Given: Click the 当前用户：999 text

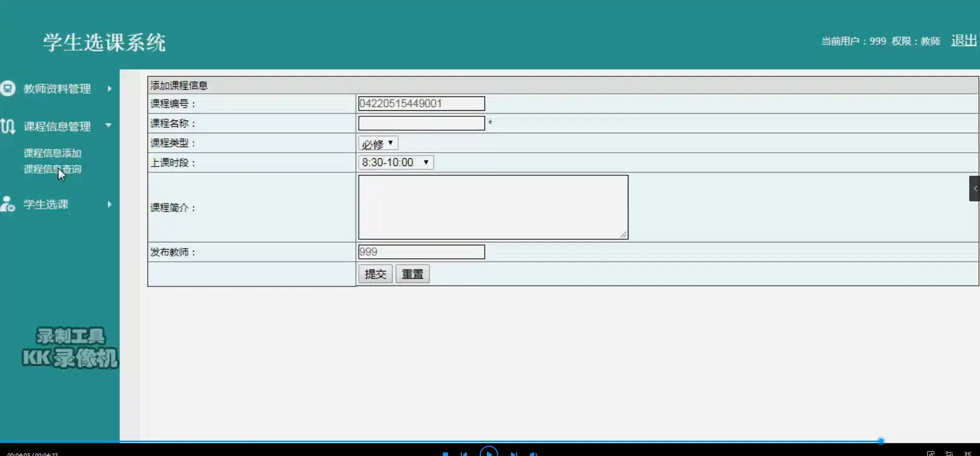Looking at the screenshot, I should (x=853, y=41).
